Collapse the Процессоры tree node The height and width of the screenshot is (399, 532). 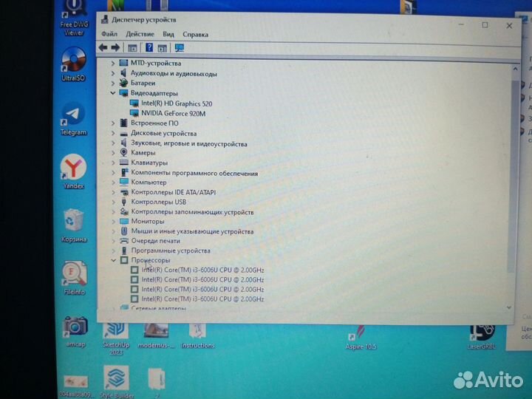click(113, 261)
